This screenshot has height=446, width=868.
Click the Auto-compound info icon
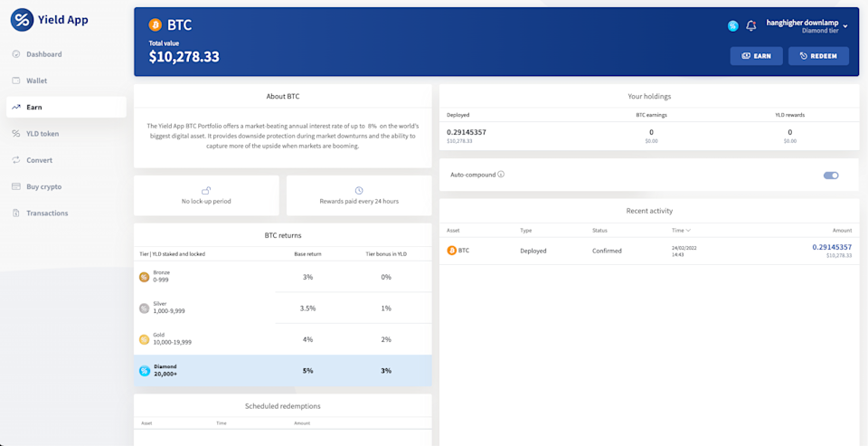coord(501,175)
